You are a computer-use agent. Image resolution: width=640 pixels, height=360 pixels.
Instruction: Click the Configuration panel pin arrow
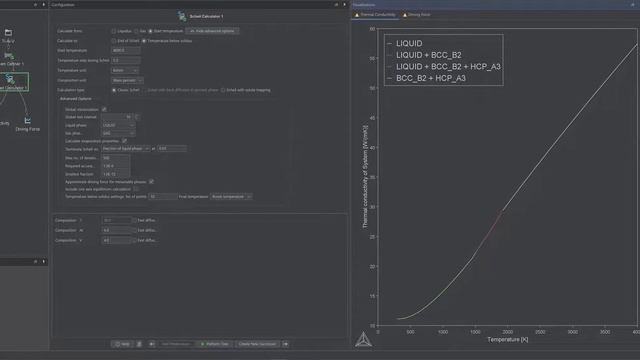(344, 4)
